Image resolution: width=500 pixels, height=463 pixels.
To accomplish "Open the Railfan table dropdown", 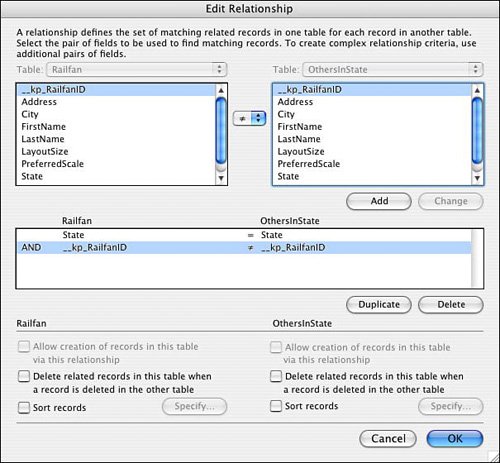I will pyautogui.click(x=137, y=69).
